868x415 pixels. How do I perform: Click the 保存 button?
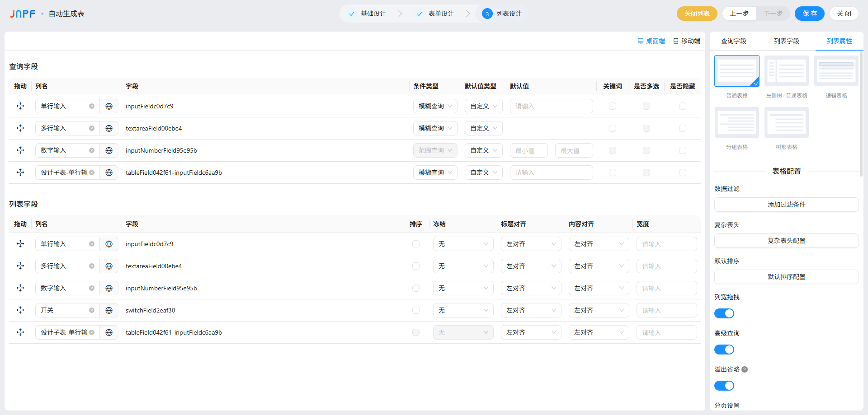point(809,14)
